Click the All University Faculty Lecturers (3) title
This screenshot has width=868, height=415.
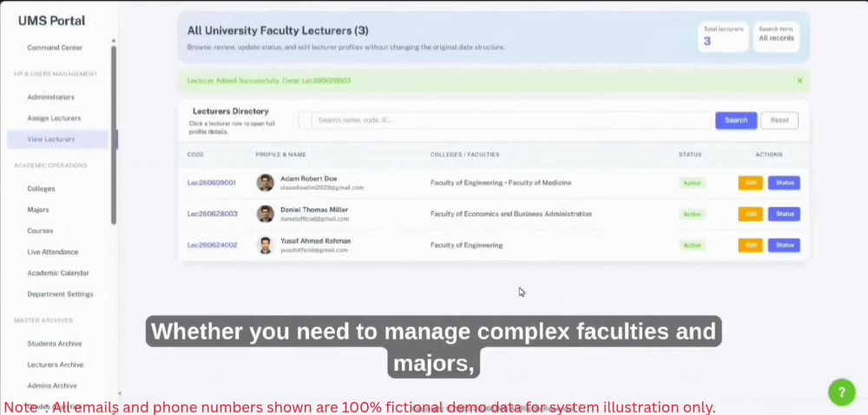click(x=278, y=30)
